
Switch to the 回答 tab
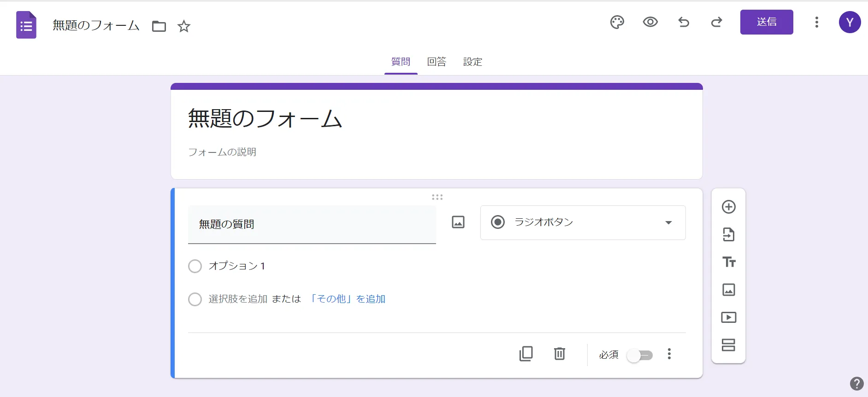pos(437,62)
